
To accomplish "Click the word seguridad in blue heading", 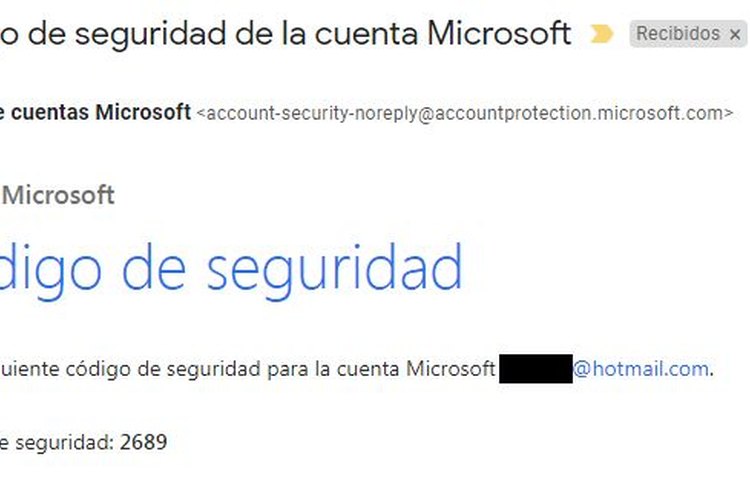I will pos(334,270).
